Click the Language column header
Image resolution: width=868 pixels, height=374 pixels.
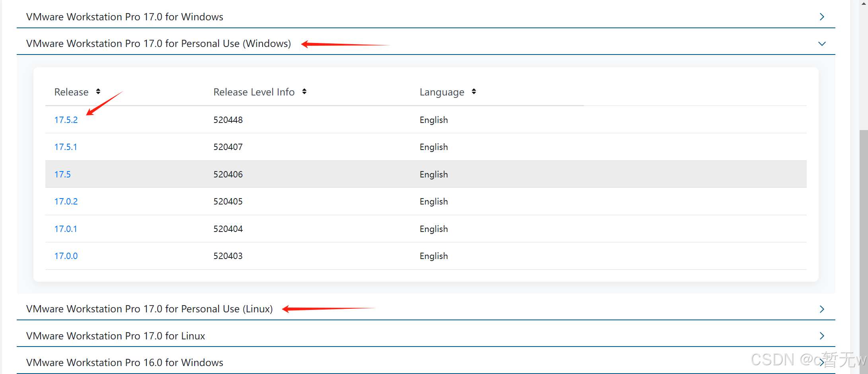[442, 92]
